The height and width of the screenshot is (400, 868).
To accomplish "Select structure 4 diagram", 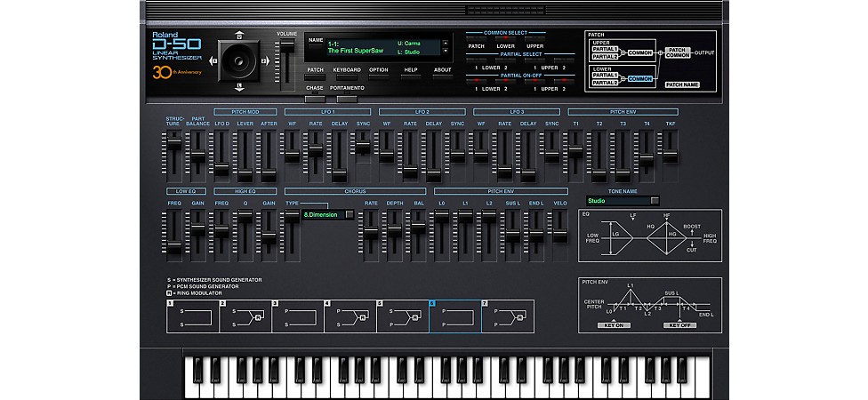I will [x=350, y=316].
